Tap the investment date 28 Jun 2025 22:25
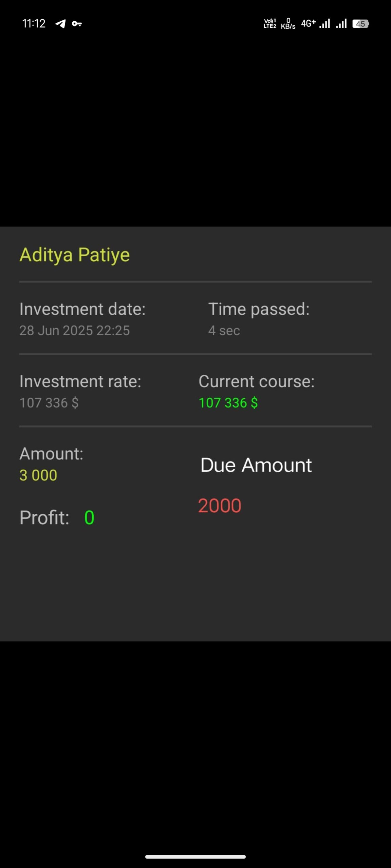This screenshot has height=868, width=391. point(75,330)
